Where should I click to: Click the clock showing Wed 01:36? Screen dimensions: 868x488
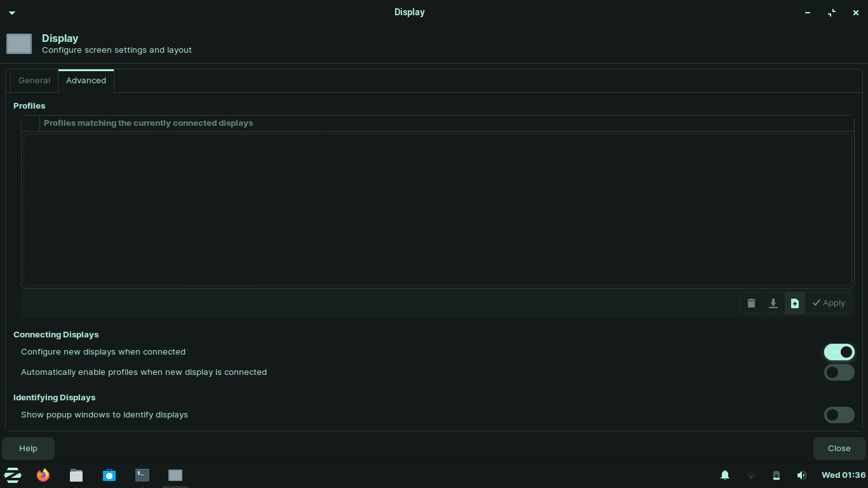click(843, 475)
